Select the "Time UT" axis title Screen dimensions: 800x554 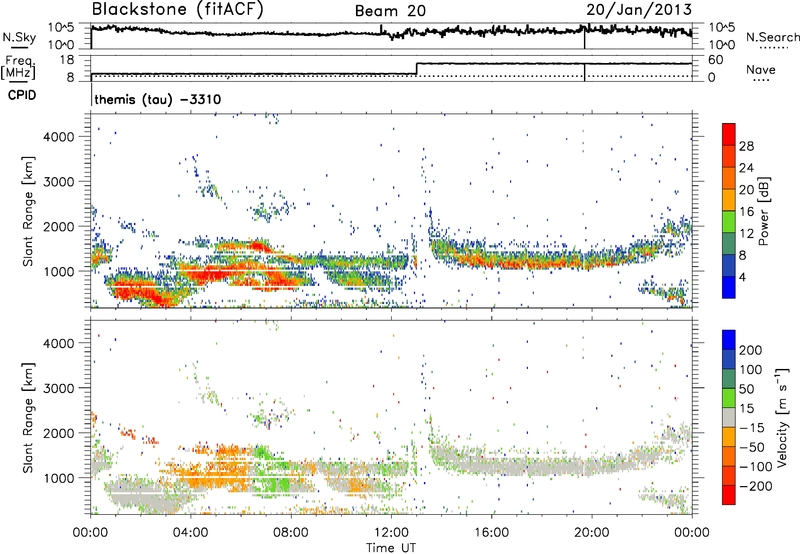[x=391, y=548]
